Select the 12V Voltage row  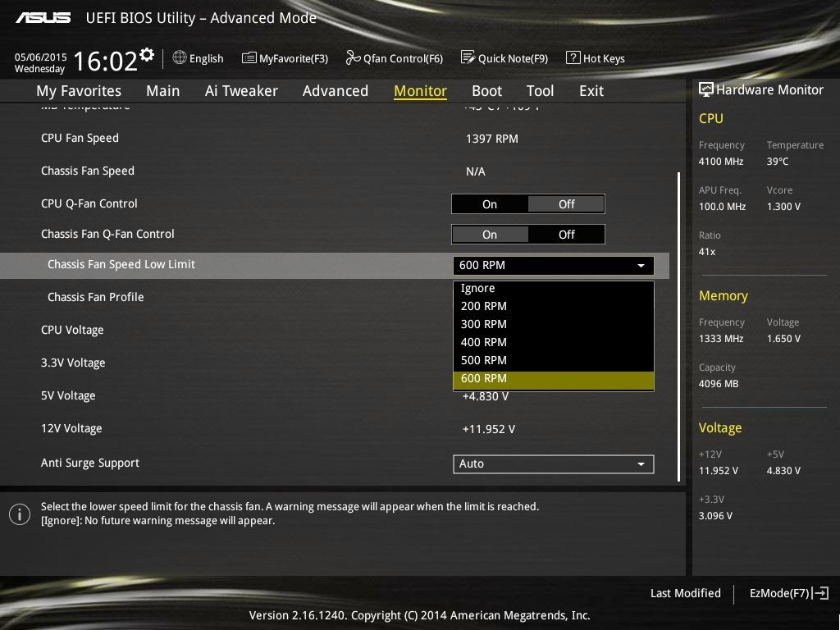coord(335,428)
